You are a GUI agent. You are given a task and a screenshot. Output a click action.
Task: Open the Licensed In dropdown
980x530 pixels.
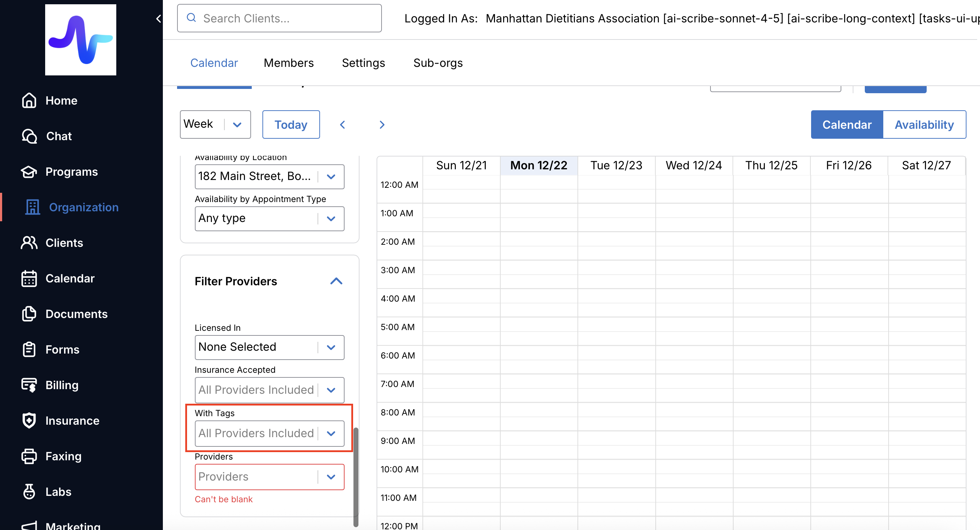pos(269,347)
